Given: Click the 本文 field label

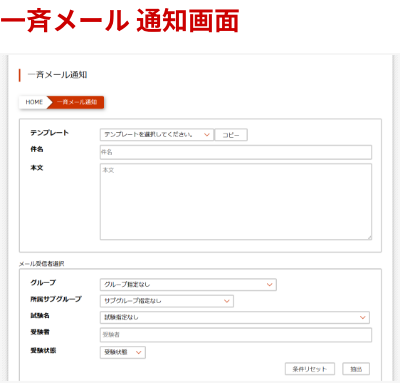Looking at the screenshot, I should coord(37,168).
